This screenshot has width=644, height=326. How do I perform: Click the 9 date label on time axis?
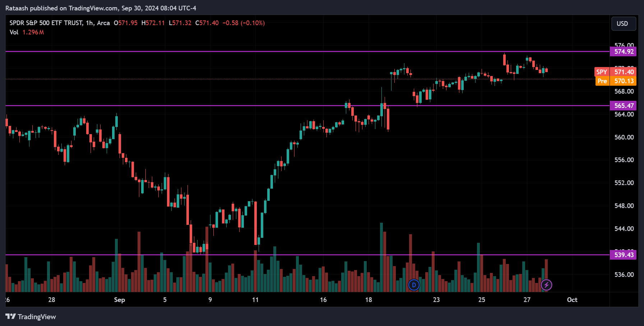tap(210, 300)
